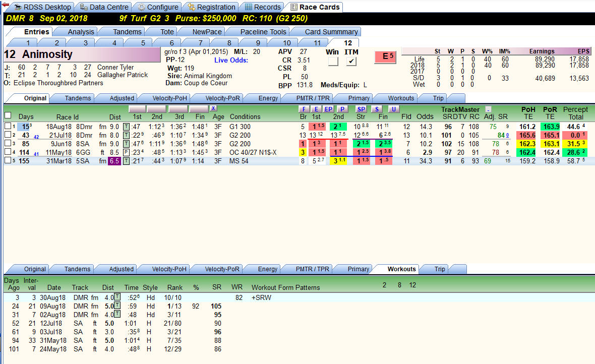
Task: Tick the Win checkbox
Action: click(x=333, y=61)
